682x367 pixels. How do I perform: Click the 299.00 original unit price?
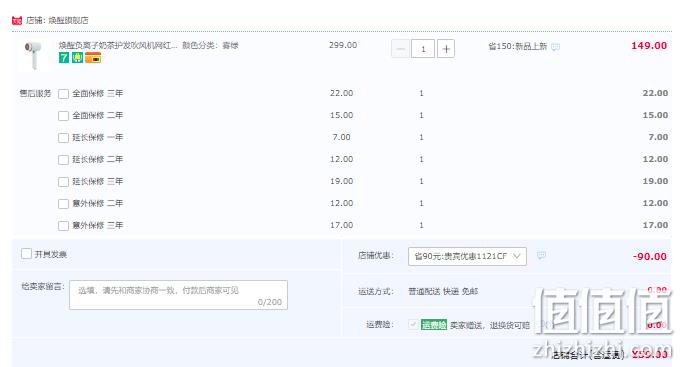tap(343, 45)
